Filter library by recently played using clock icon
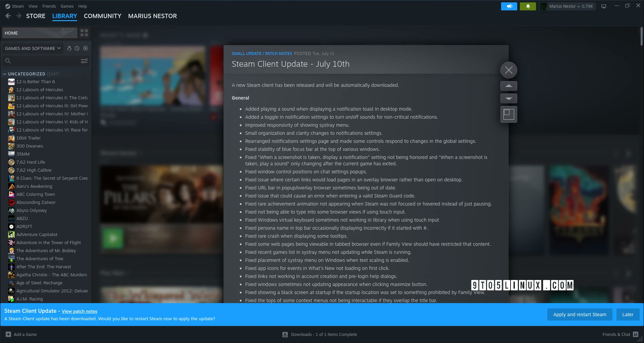This screenshot has width=644, height=343. (77, 48)
